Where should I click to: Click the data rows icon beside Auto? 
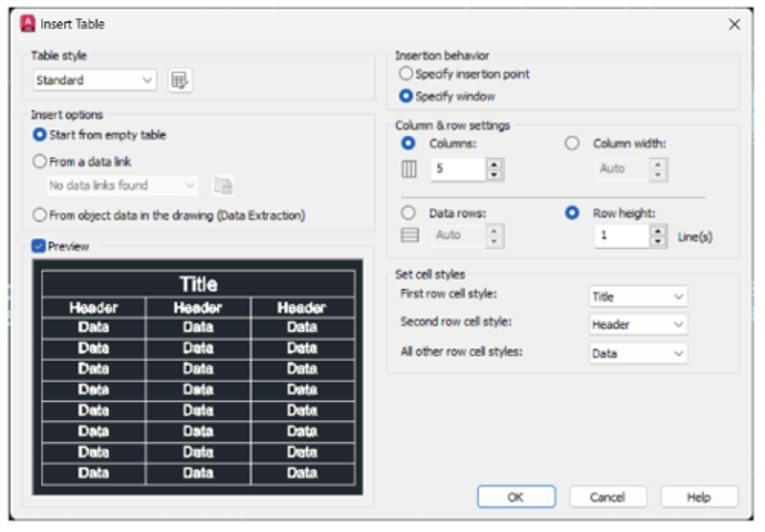(410, 235)
